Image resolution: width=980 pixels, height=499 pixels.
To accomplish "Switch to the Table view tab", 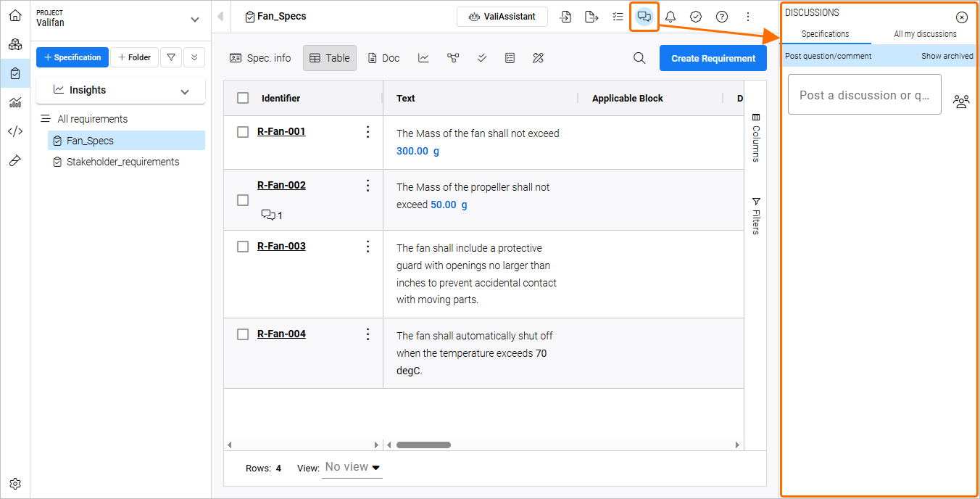I will click(x=330, y=58).
